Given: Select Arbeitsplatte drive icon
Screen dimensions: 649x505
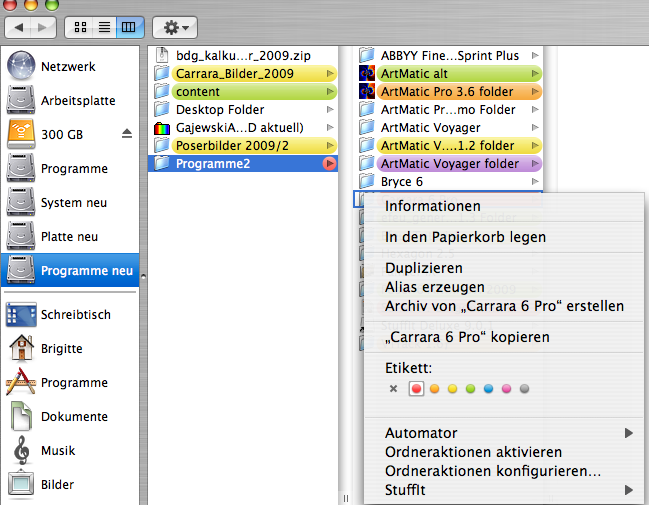Looking at the screenshot, I should (21, 100).
